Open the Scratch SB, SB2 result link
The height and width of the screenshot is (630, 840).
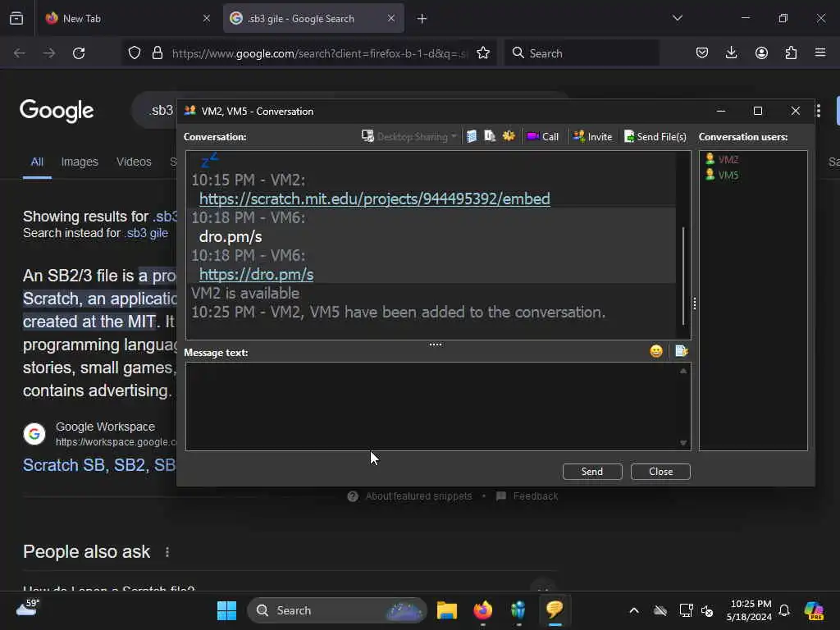point(99,465)
